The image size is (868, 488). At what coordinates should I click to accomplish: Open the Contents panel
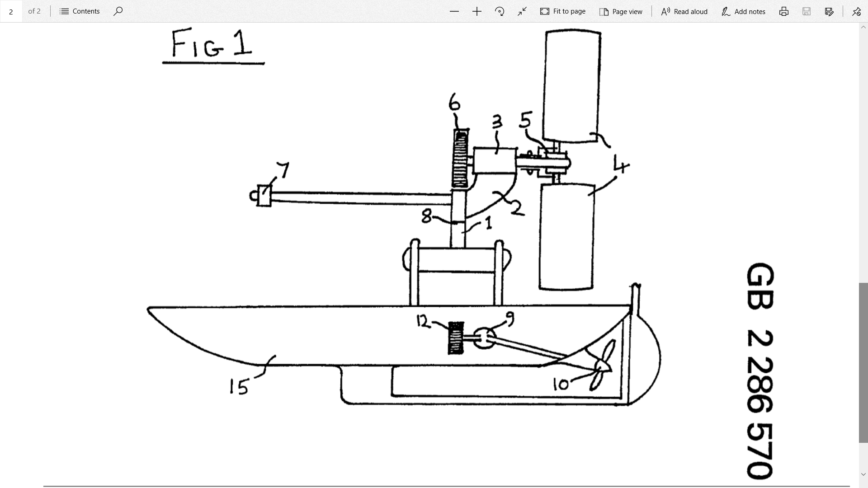(x=80, y=11)
